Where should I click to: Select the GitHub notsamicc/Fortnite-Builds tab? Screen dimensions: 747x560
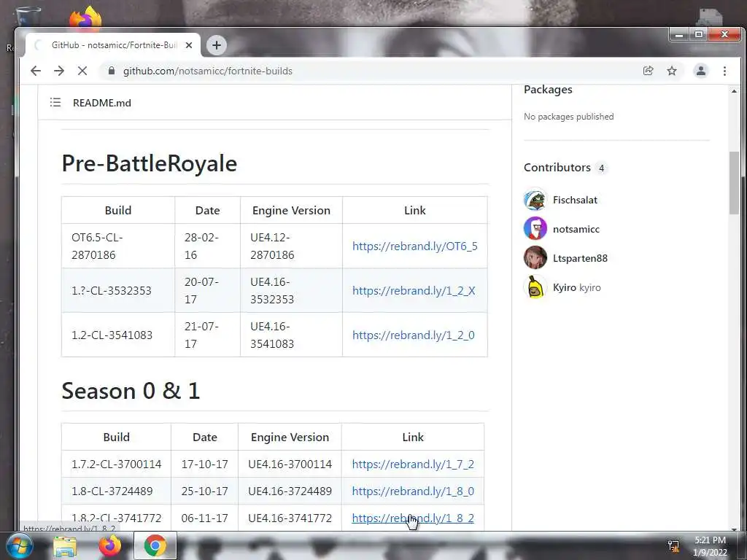coord(113,45)
